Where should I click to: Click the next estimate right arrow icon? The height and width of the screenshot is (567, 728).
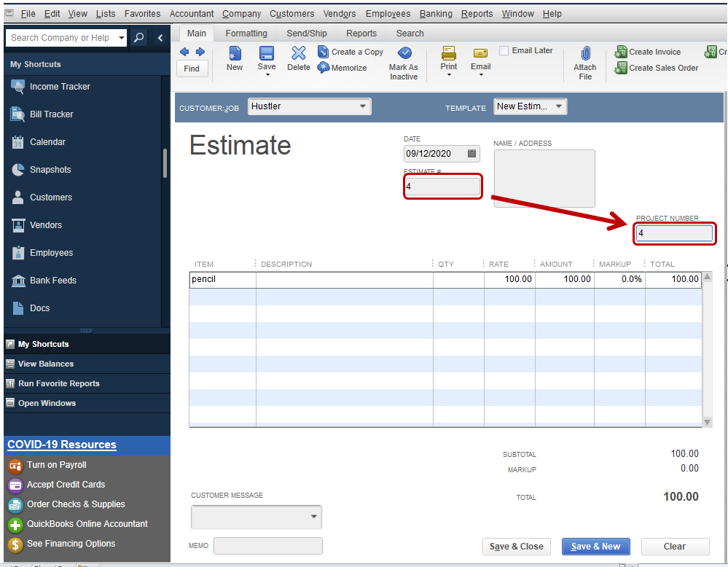coord(200,52)
